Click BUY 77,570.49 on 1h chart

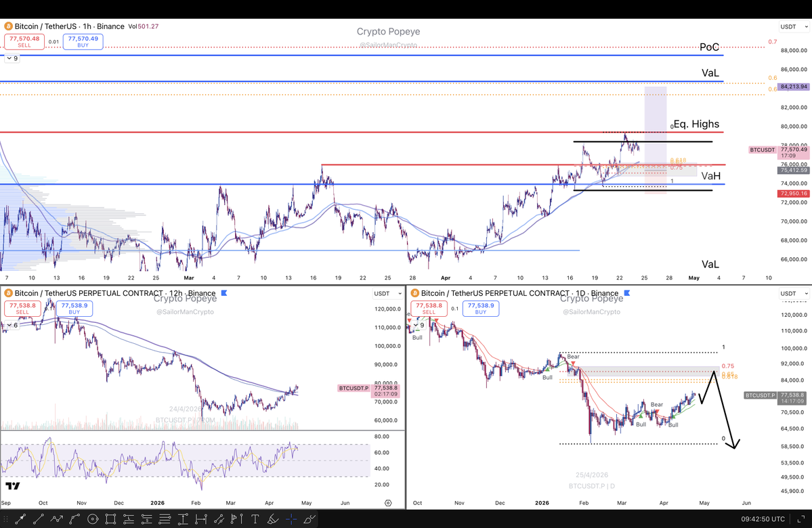tap(83, 41)
